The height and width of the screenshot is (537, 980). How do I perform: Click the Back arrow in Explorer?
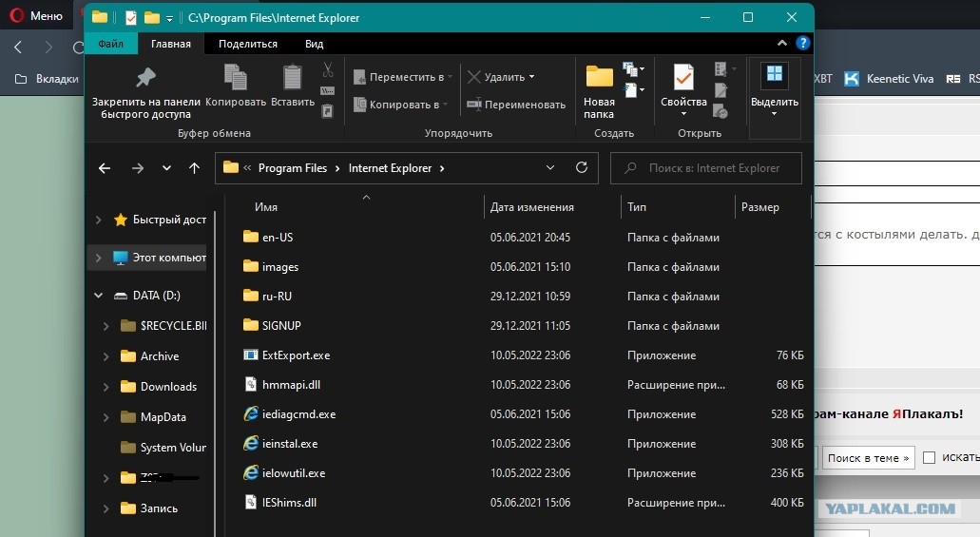[105, 168]
